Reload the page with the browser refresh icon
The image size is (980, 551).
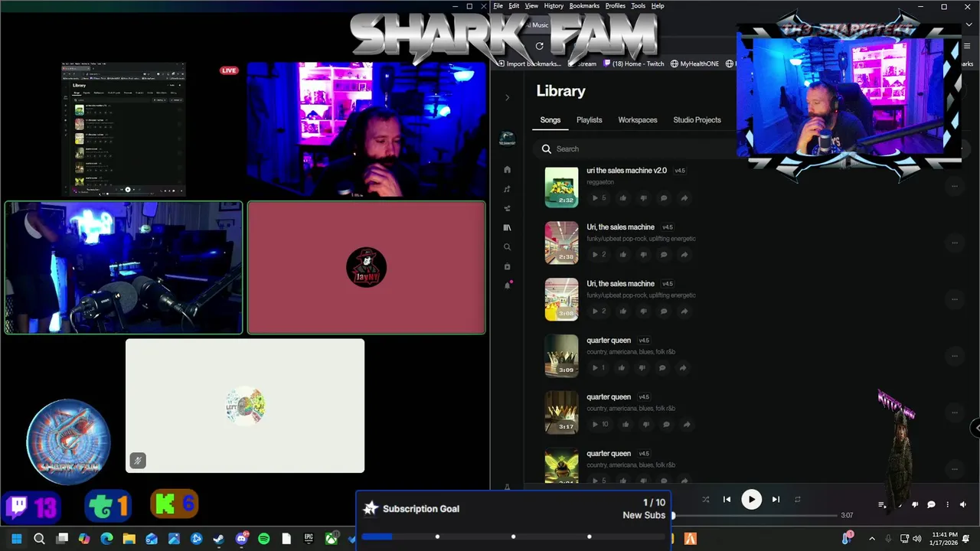(x=540, y=46)
